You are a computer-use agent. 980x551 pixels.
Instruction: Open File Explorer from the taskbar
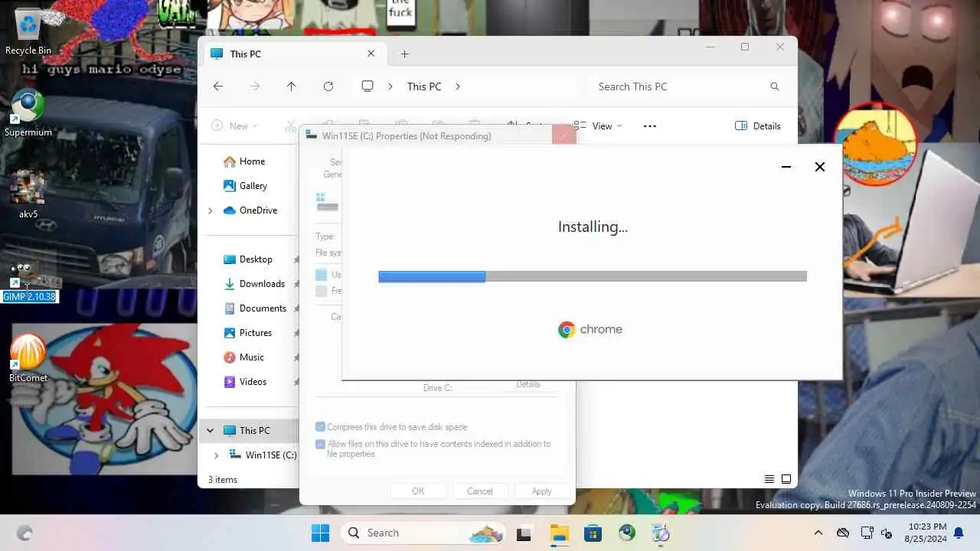click(x=559, y=533)
